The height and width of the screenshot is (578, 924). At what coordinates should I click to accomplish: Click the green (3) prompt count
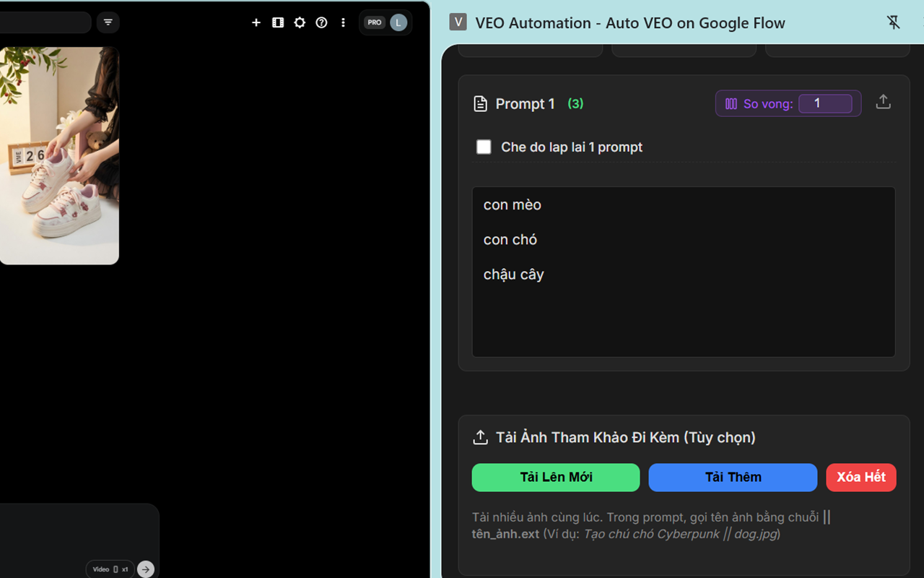[x=575, y=103]
